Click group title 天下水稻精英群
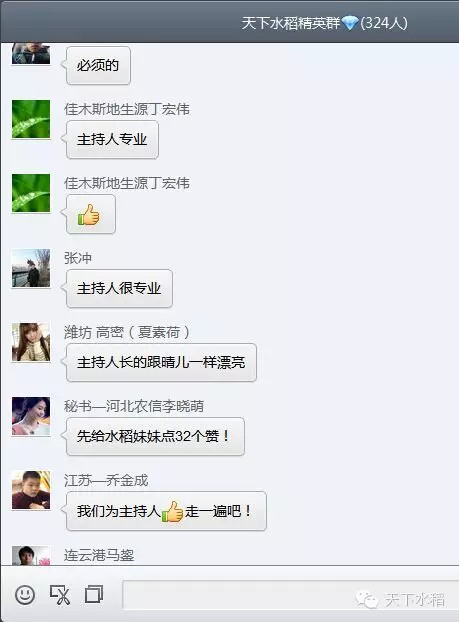This screenshot has width=459, height=622. pos(291,23)
